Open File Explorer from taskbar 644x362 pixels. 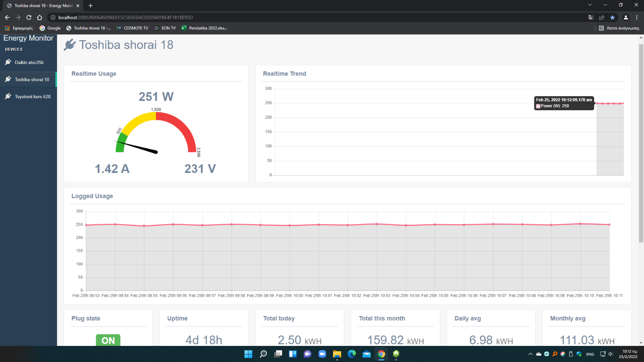(x=337, y=354)
